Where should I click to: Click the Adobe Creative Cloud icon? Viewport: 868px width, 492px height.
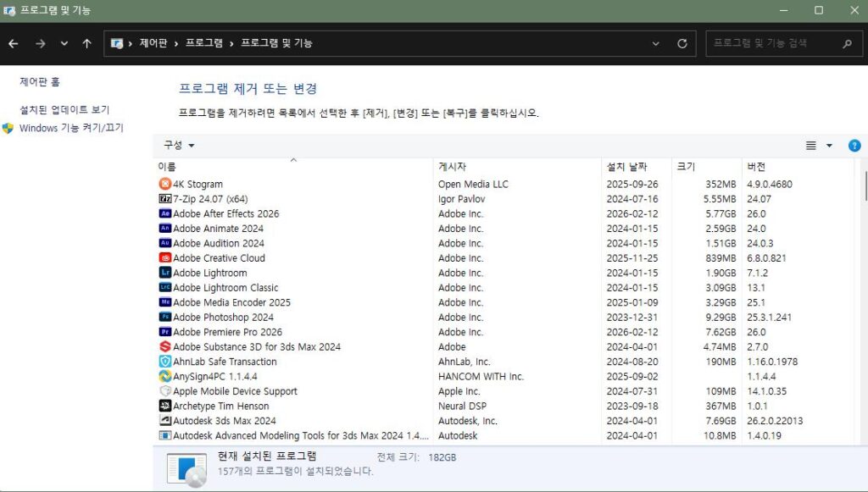[165, 257]
